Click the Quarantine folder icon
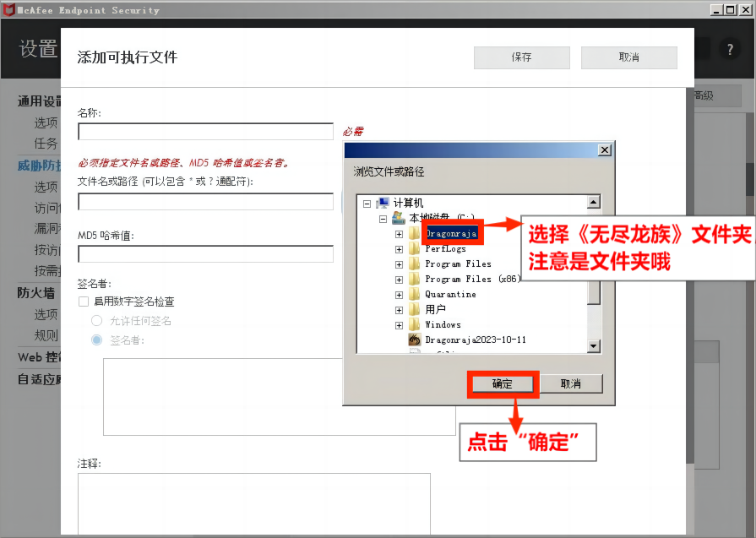The height and width of the screenshot is (538, 756). click(x=414, y=295)
